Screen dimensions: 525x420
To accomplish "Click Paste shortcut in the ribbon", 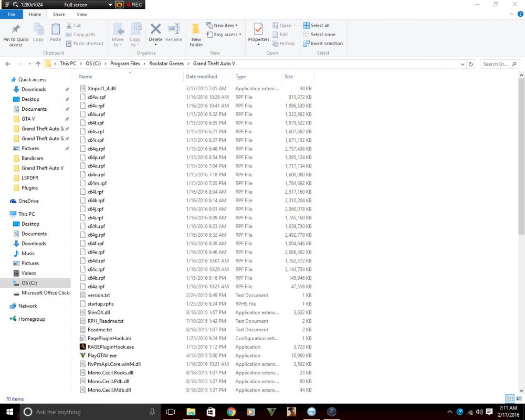I will coord(85,44).
